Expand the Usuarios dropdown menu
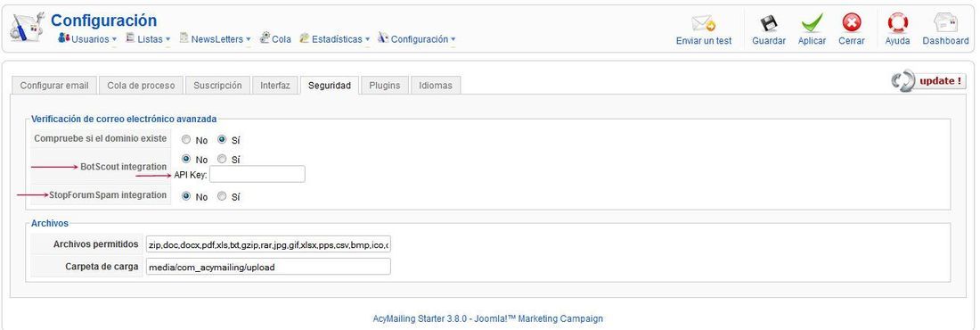Image resolution: width=980 pixels, height=330 pixels. tap(114, 39)
